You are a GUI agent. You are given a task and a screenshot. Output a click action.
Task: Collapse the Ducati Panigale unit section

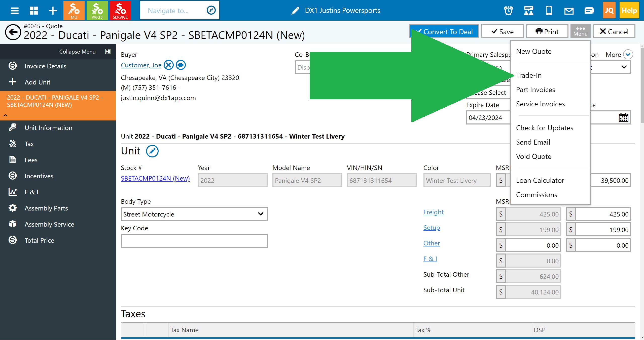coord(5,115)
